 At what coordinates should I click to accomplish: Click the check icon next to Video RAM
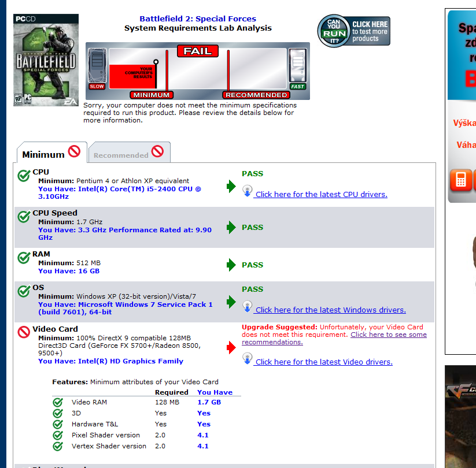[x=58, y=403]
